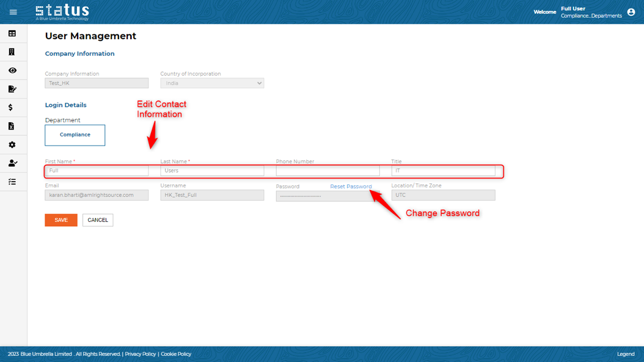Select the Compliance department box
Image resolution: width=644 pixels, height=362 pixels.
75,135
